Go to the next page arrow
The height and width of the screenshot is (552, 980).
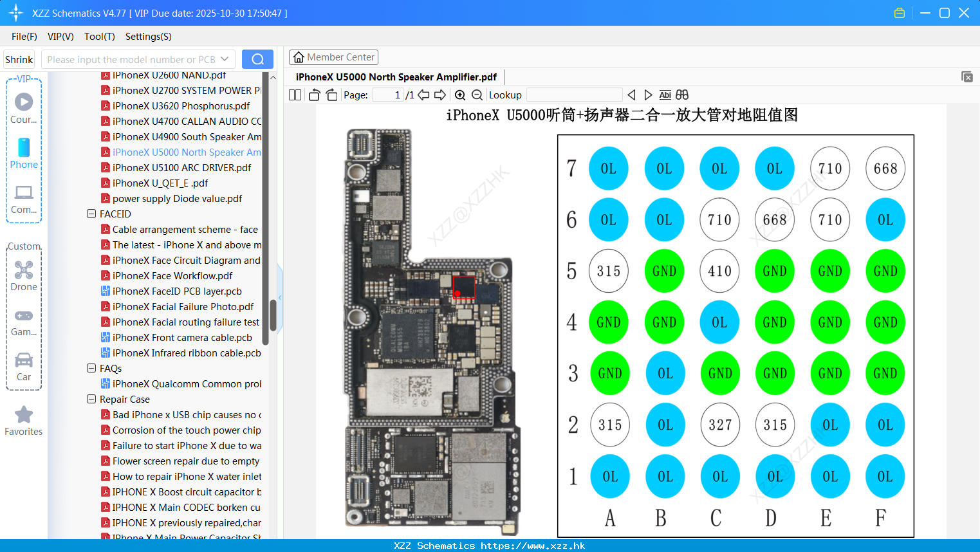coord(440,95)
